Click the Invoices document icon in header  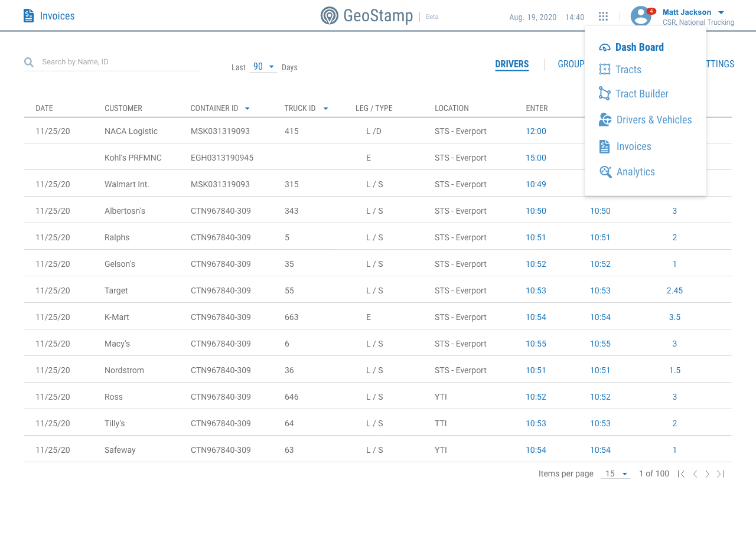point(28,16)
